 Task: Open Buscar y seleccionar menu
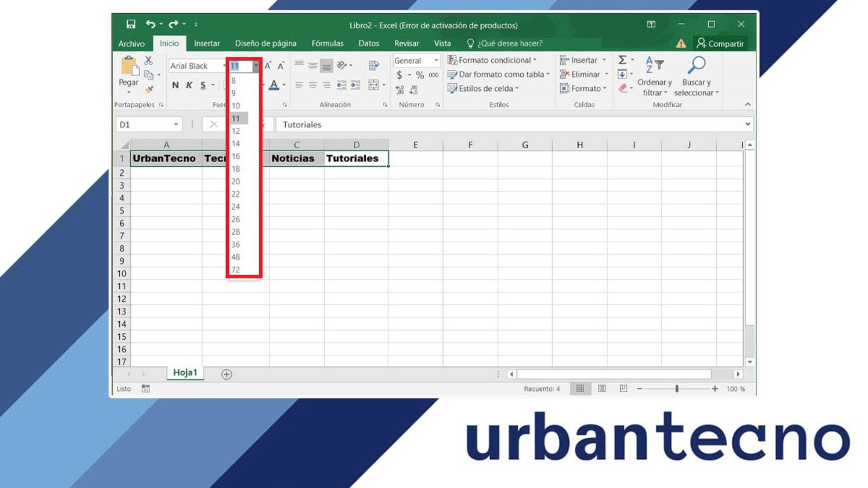click(696, 76)
